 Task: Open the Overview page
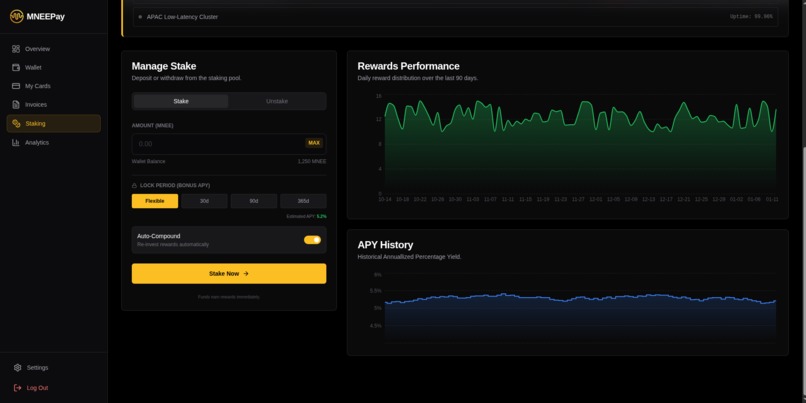pos(53,49)
